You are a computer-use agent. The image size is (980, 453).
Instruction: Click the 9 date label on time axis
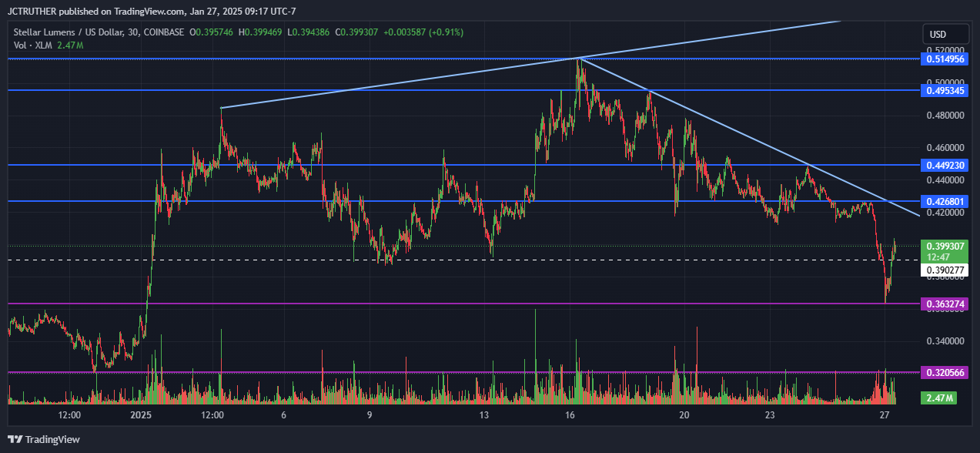pos(370,415)
